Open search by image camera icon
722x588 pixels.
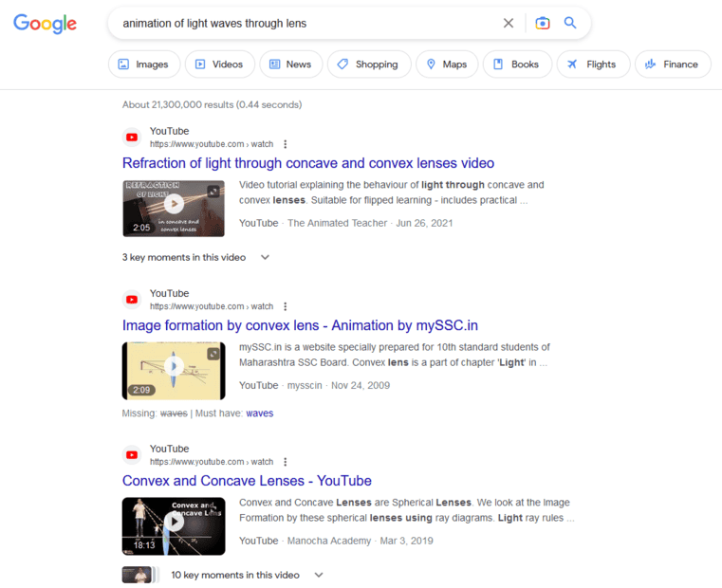[x=542, y=23]
